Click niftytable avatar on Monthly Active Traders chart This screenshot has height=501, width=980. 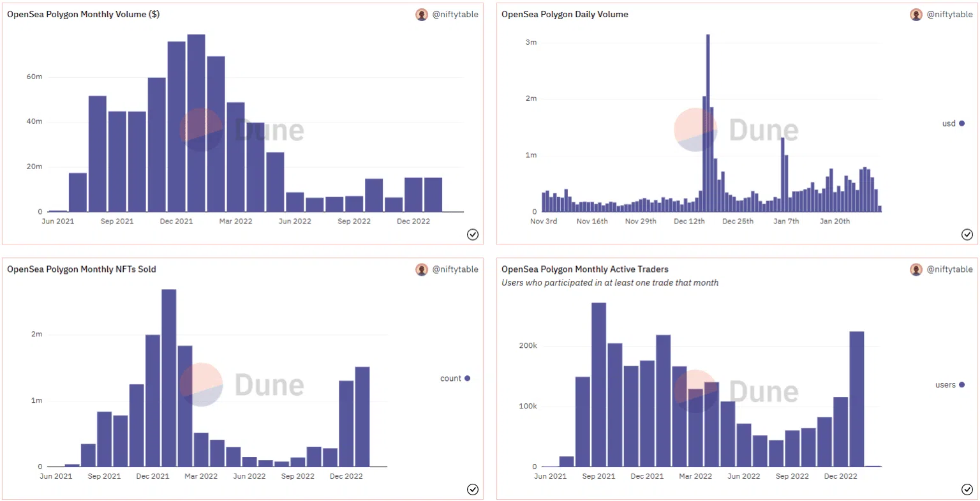pos(916,269)
